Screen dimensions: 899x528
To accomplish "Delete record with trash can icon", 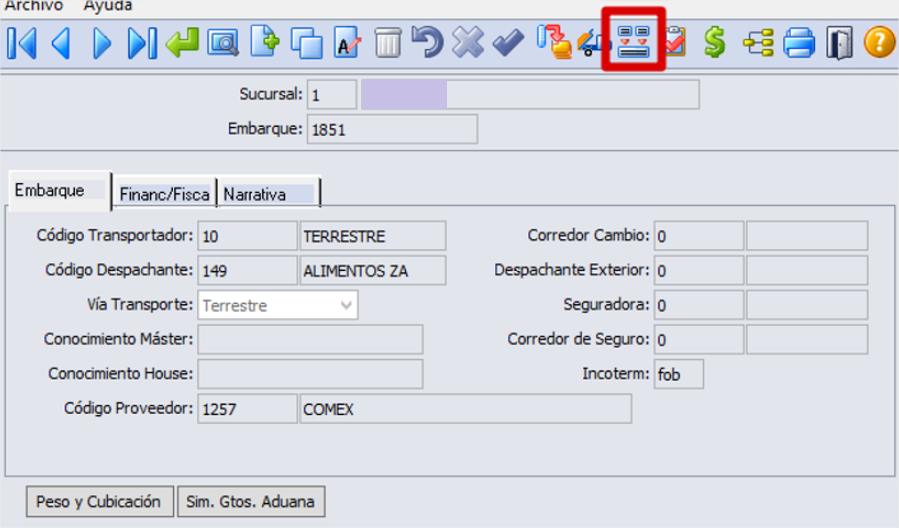I will (x=388, y=43).
